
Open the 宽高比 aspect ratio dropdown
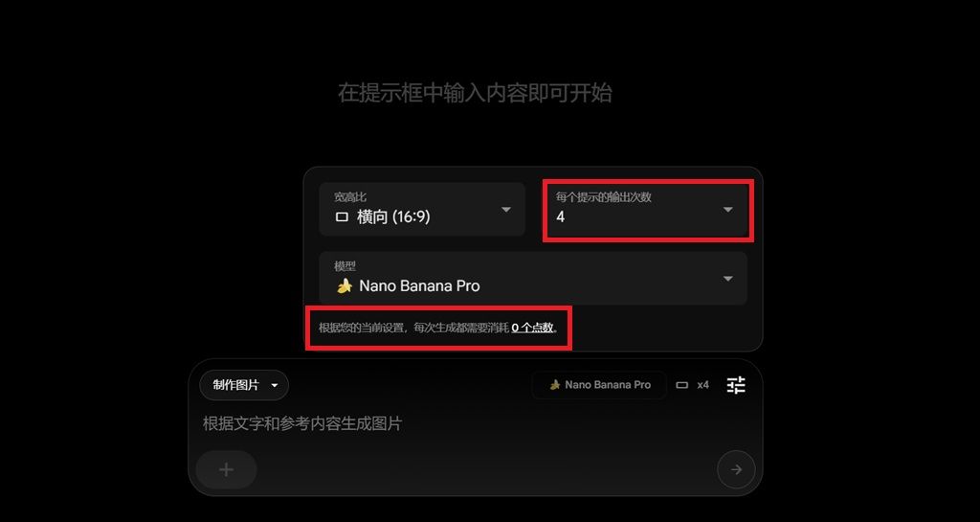click(x=422, y=209)
